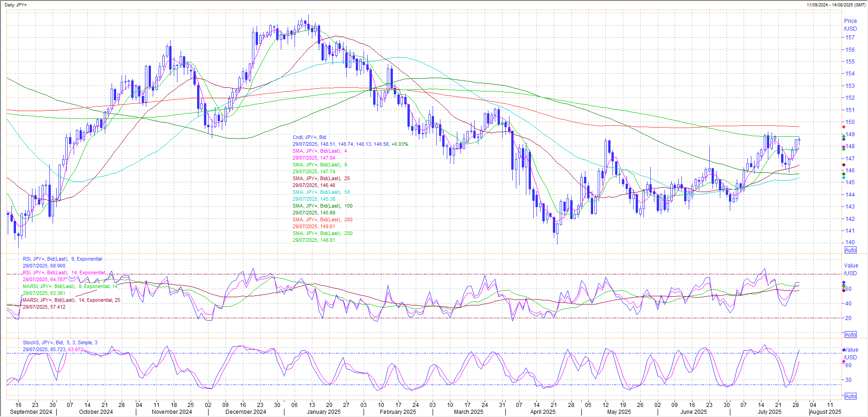Click the Auto button in the RSI pane

pos(850,335)
